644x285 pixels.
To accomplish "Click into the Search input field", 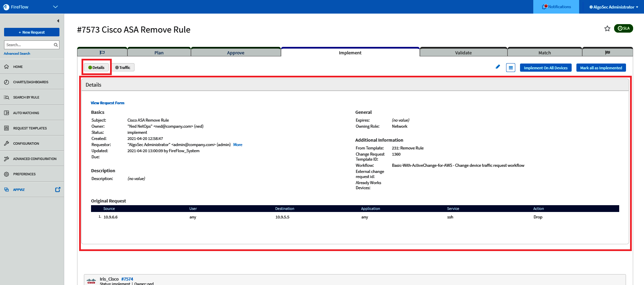I will coord(29,45).
